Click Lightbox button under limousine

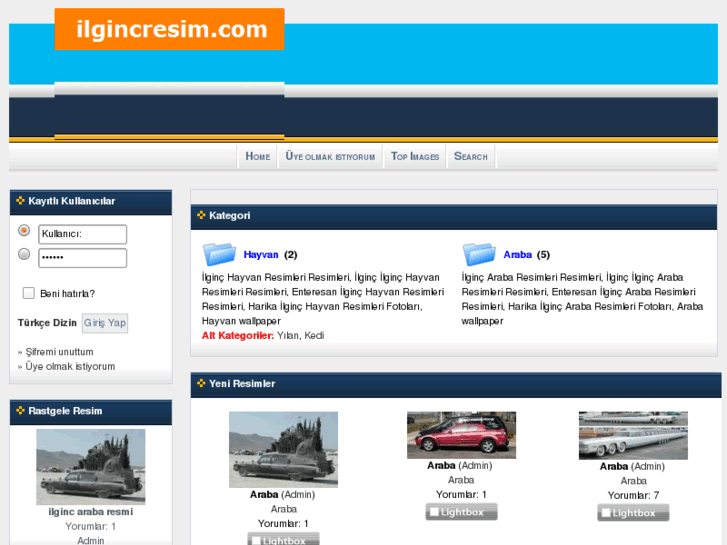click(x=633, y=513)
